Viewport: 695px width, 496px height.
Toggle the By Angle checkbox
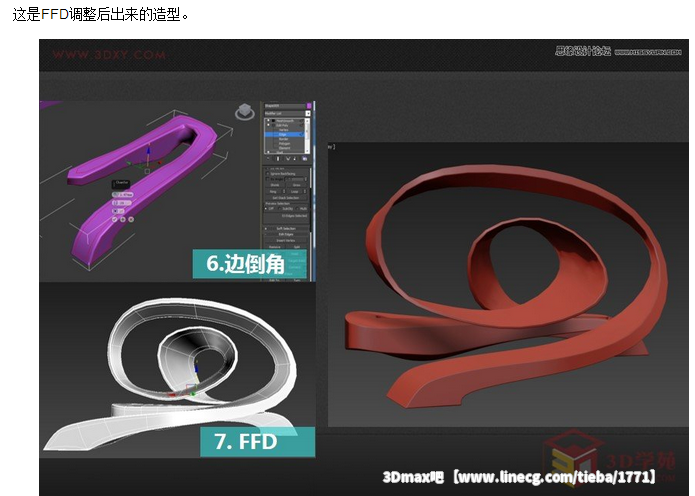tap(267, 179)
